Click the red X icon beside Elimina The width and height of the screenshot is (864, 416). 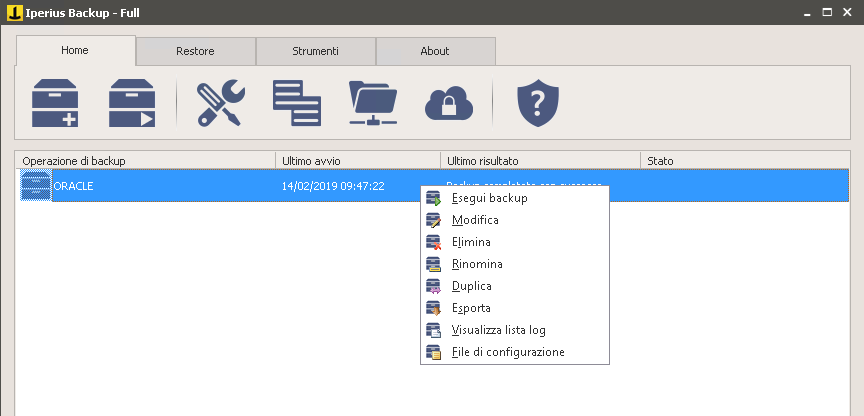point(434,242)
